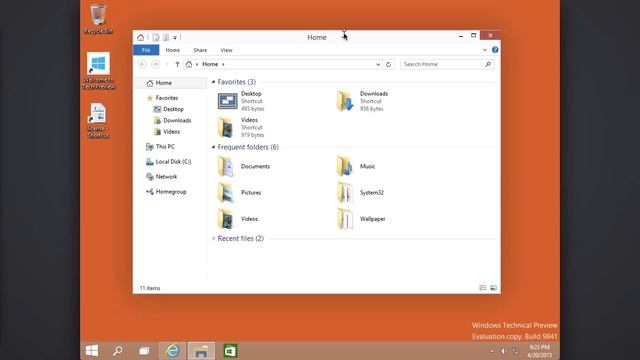This screenshot has width=640, height=360.
Task: Switch to the Home ribbon tab
Action: pos(173,50)
